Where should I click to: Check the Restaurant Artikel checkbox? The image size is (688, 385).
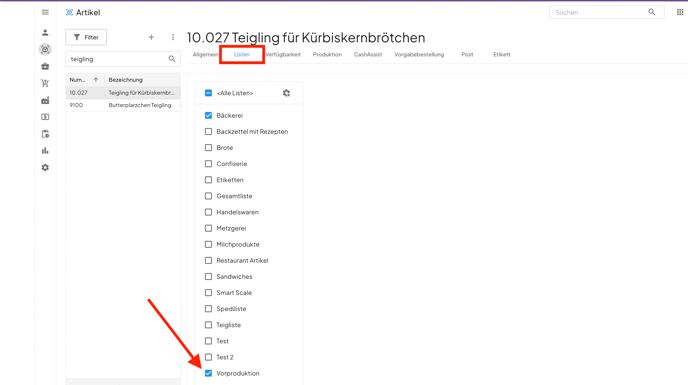(208, 260)
